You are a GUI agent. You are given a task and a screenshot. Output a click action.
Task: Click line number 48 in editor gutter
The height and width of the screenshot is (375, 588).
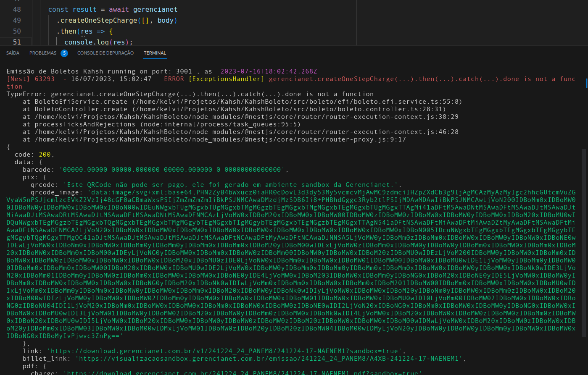pyautogui.click(x=17, y=9)
